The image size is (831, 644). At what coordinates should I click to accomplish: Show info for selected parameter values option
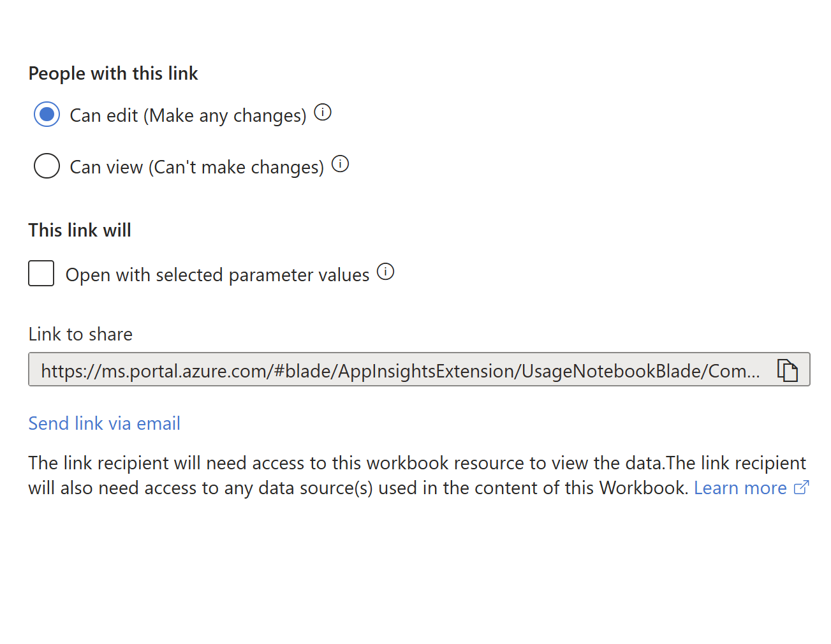pos(386,272)
